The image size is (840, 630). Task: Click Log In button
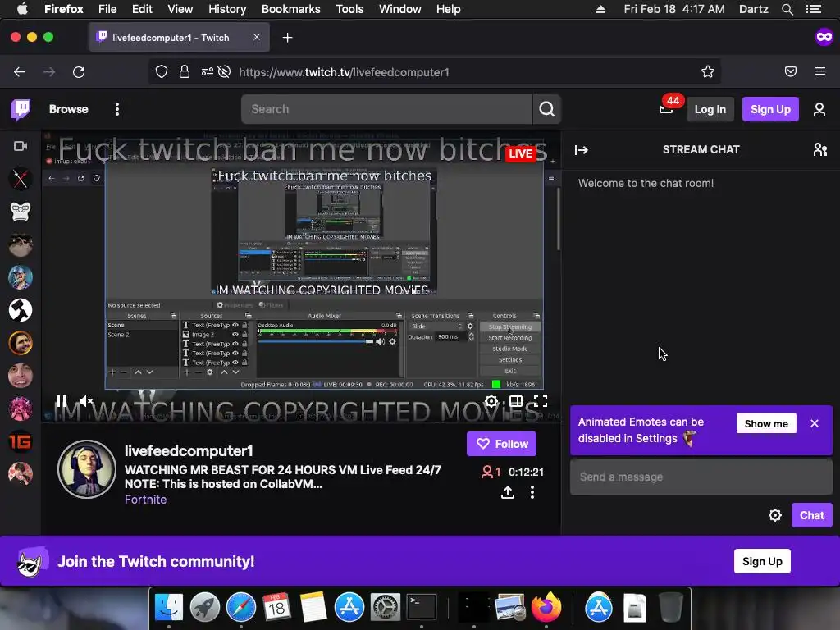click(x=710, y=109)
